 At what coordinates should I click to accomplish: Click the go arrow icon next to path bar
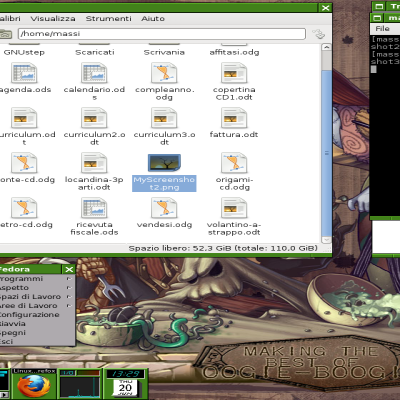319,34
